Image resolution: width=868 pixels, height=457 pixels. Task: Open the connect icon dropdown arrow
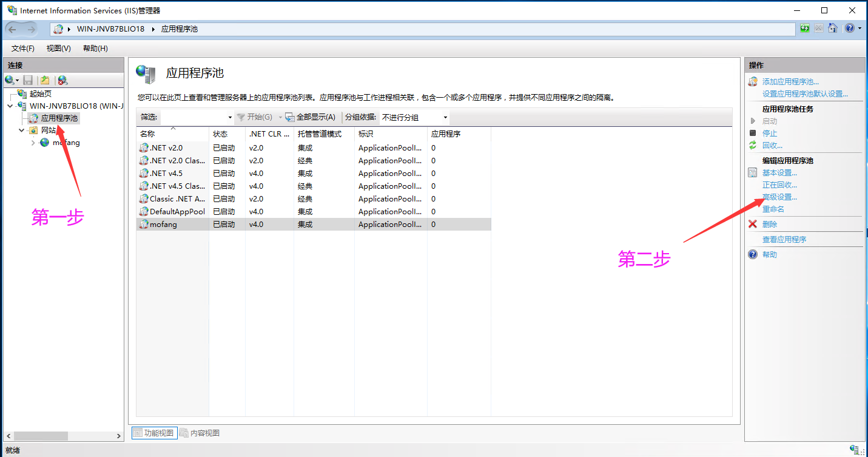point(18,80)
